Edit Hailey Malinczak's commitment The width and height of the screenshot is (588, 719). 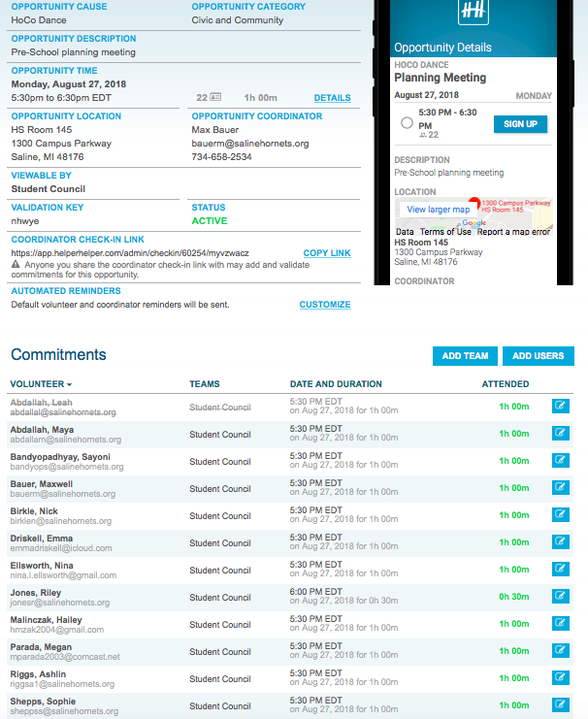(561, 623)
